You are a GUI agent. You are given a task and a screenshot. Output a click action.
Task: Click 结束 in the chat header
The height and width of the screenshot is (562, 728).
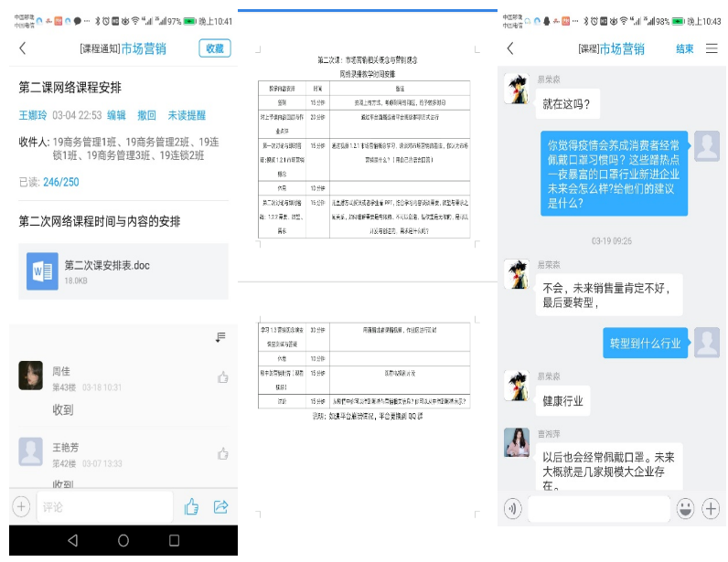coord(684,49)
